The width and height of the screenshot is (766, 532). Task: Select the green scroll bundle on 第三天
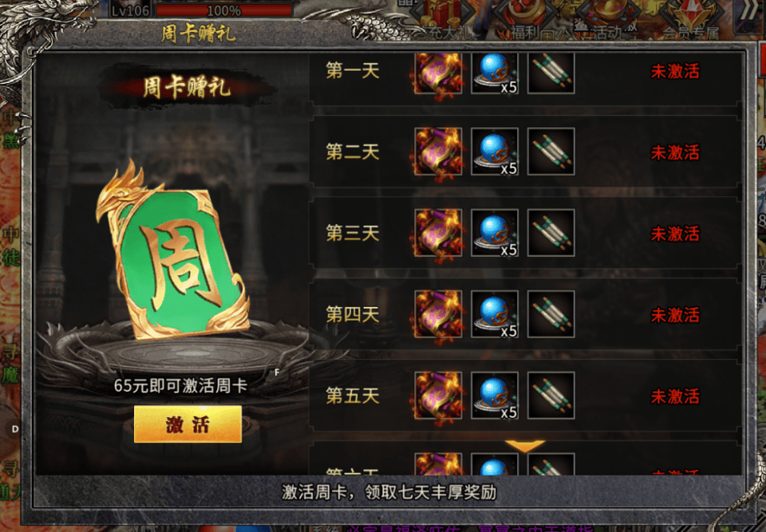(x=551, y=233)
